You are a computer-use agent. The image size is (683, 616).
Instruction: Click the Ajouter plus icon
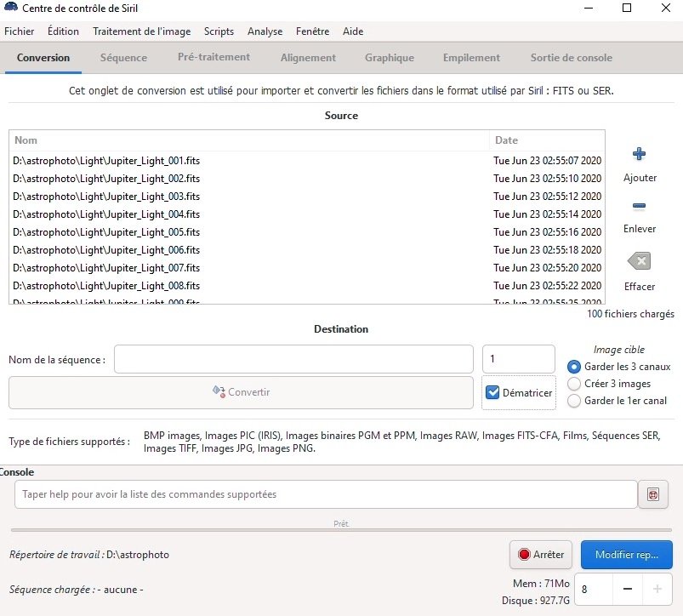pos(639,154)
